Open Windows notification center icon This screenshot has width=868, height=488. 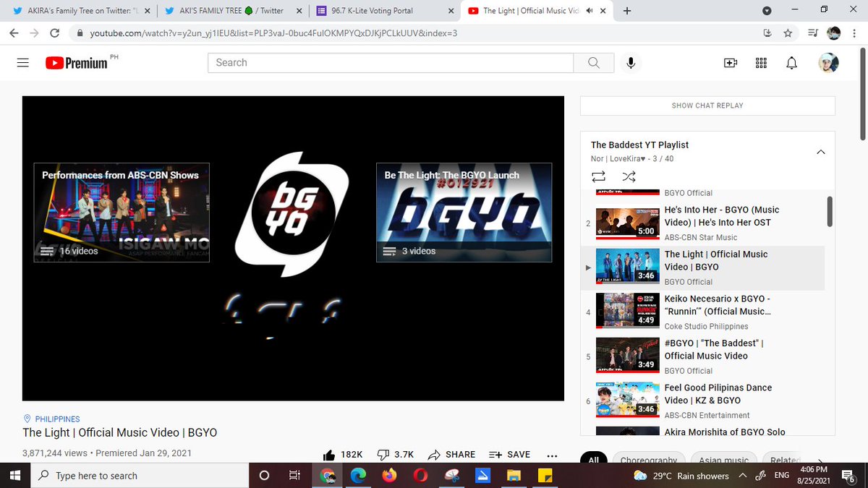point(850,476)
